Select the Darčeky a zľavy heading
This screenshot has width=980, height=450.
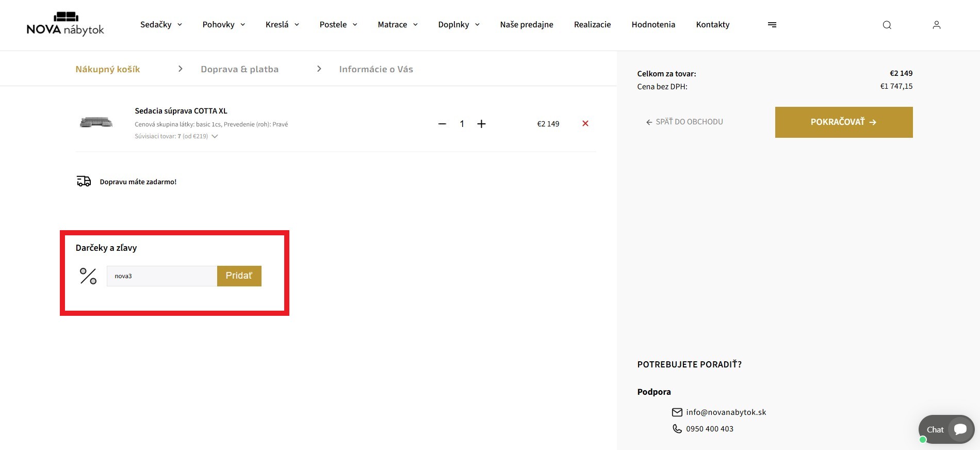coord(106,248)
